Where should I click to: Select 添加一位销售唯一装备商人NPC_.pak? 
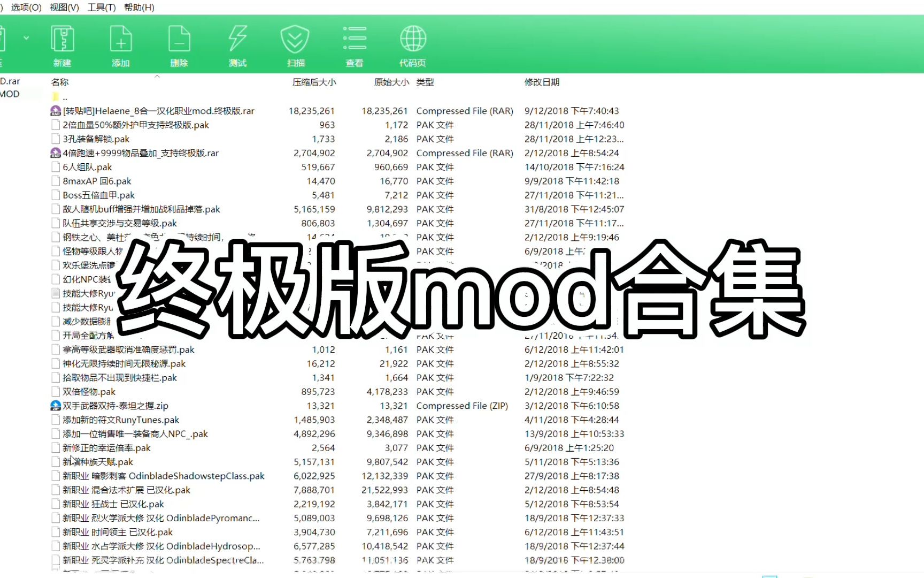(135, 433)
